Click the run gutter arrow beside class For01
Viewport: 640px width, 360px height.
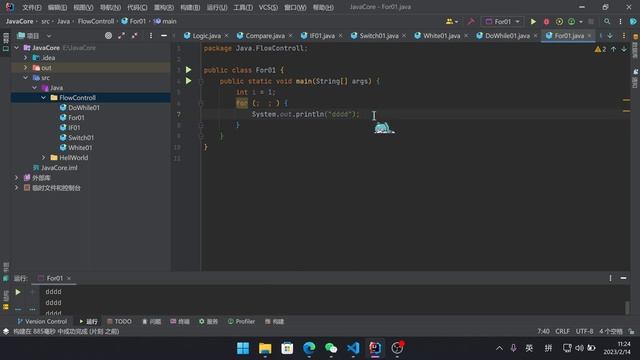click(x=189, y=70)
